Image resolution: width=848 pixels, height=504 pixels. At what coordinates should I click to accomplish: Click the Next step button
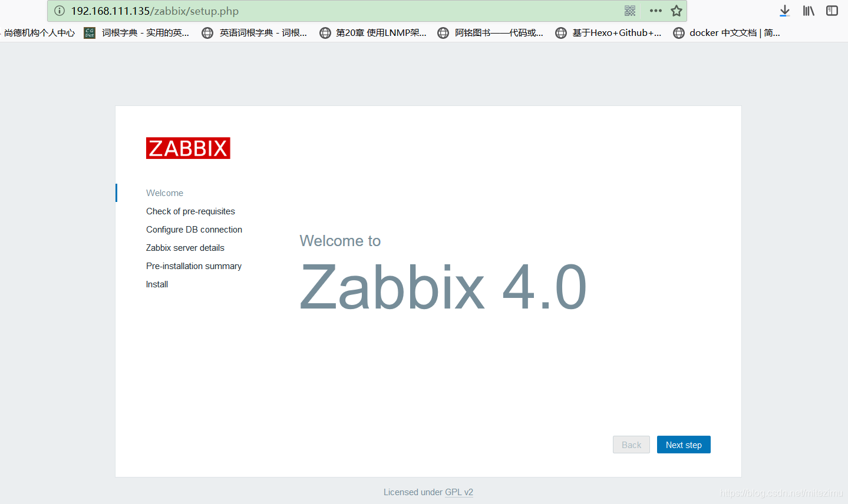[684, 445]
